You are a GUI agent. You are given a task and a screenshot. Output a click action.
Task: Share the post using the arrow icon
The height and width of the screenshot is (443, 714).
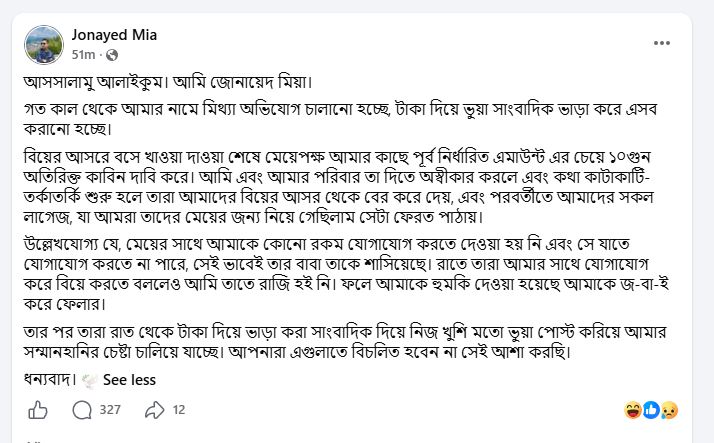[154, 410]
